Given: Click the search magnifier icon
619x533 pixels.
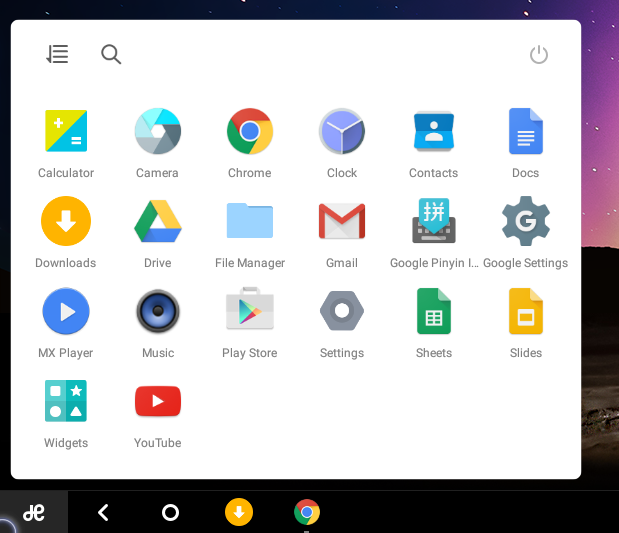Looking at the screenshot, I should (x=111, y=54).
